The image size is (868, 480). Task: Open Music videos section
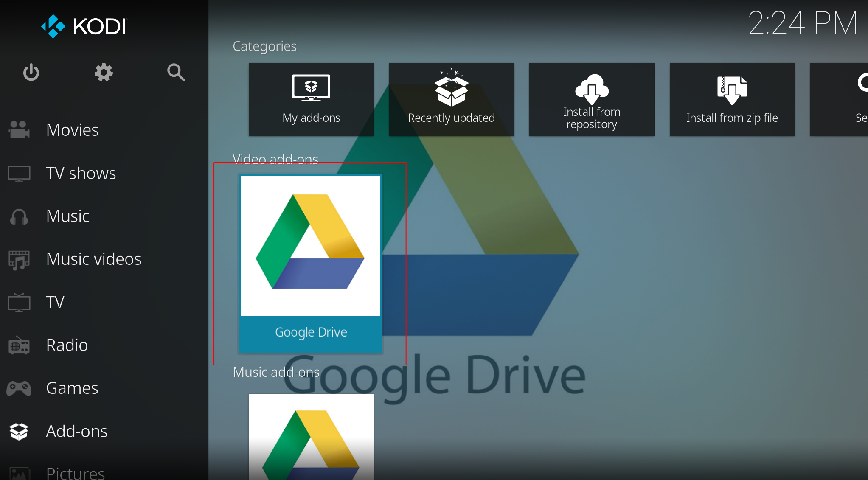tap(93, 259)
